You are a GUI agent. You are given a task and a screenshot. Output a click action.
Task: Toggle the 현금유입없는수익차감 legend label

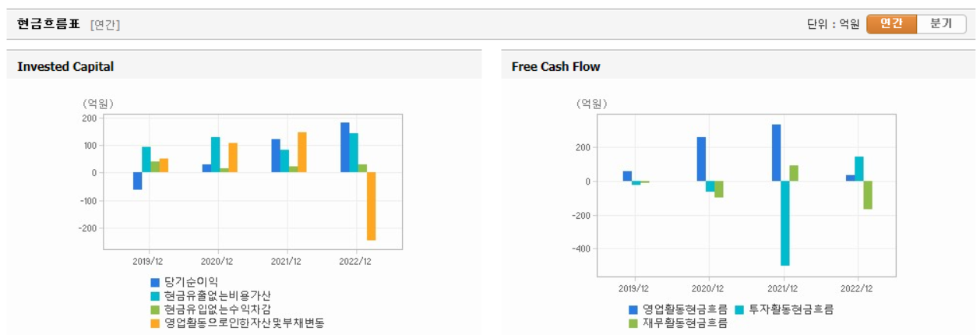pyautogui.click(x=217, y=309)
